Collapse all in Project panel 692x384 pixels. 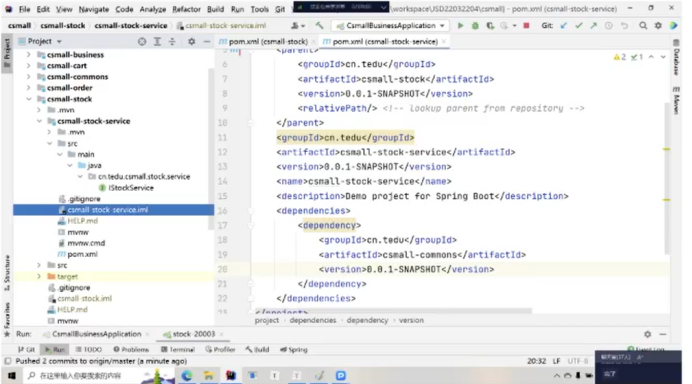(172, 41)
